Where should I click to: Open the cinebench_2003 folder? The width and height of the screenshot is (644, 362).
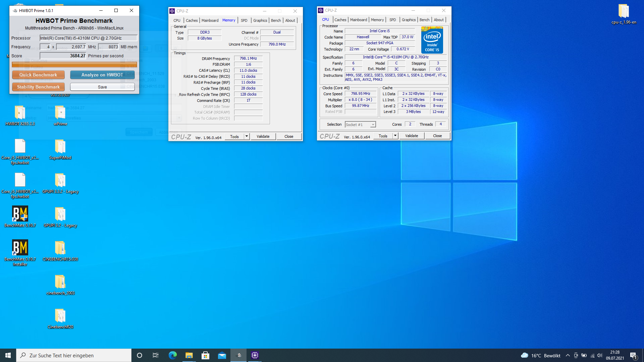pos(60,285)
